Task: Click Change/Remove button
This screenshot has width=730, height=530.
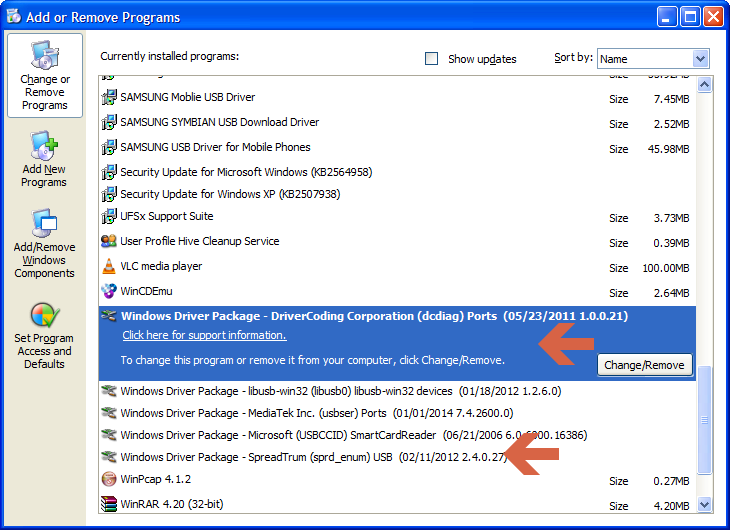Action: [644, 365]
